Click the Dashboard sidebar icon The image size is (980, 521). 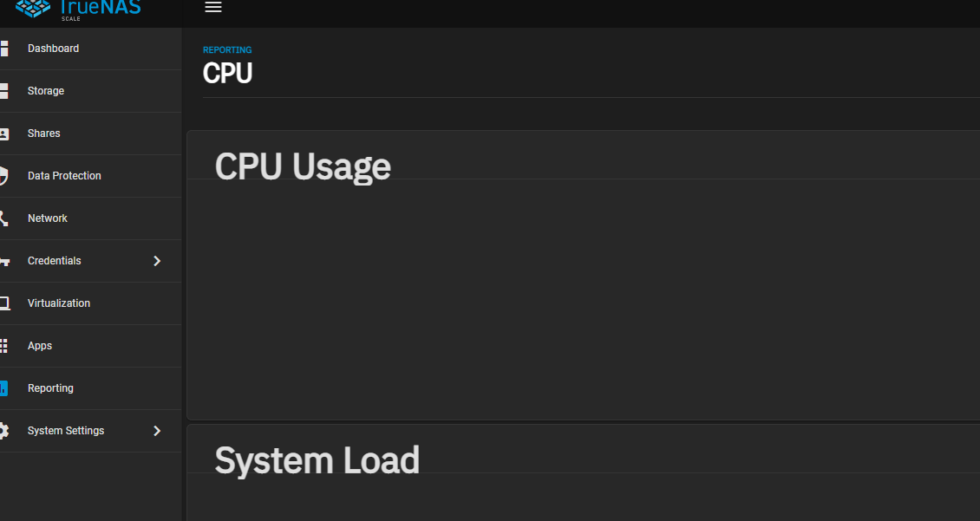point(3,48)
